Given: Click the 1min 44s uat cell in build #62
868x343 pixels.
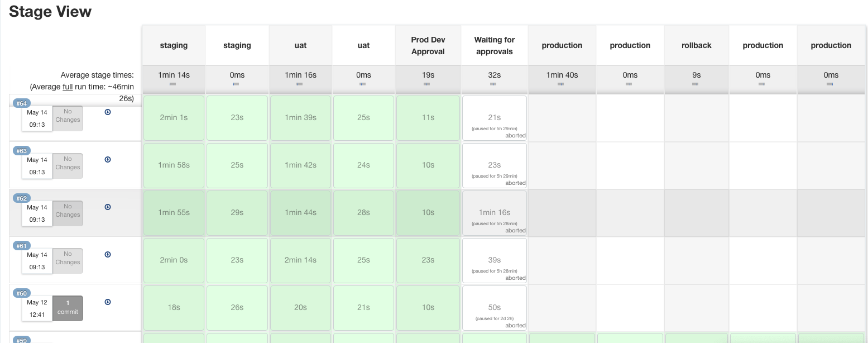Looking at the screenshot, I should point(300,213).
